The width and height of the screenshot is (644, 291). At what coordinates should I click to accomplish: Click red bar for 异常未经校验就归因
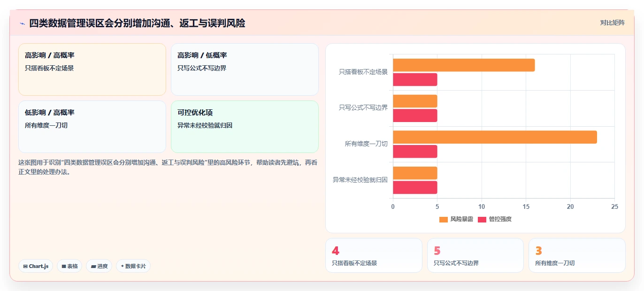[415, 187]
